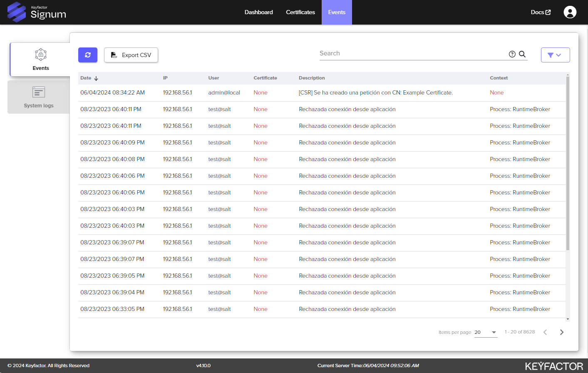Open the search help question icon
This screenshot has height=373, width=588.
(x=512, y=54)
